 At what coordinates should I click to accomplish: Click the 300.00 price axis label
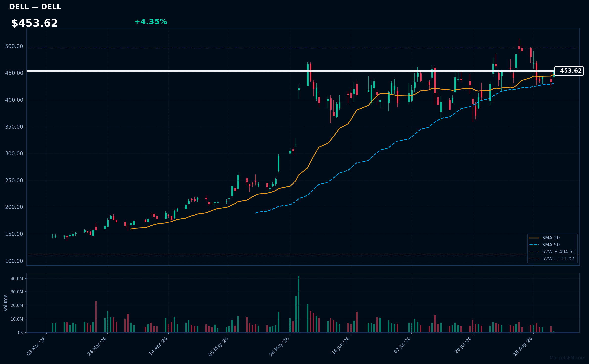click(x=14, y=154)
